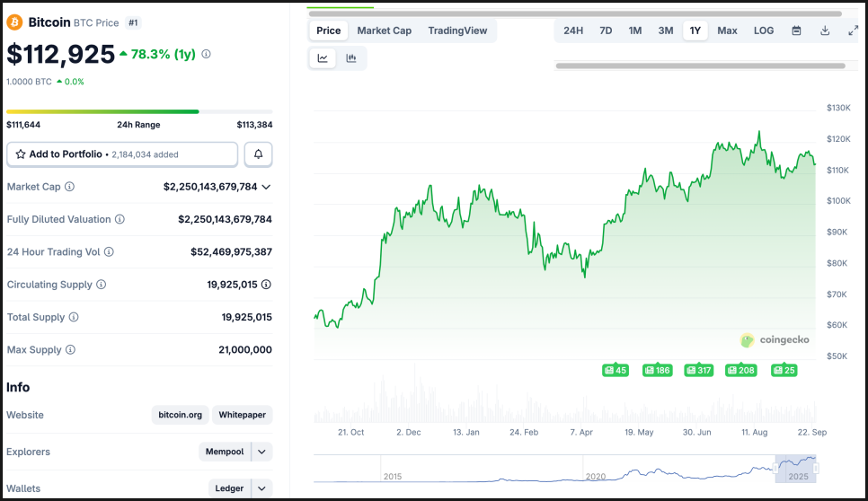The width and height of the screenshot is (868, 501).
Task: Switch to the TradingView tab
Action: [x=457, y=31]
